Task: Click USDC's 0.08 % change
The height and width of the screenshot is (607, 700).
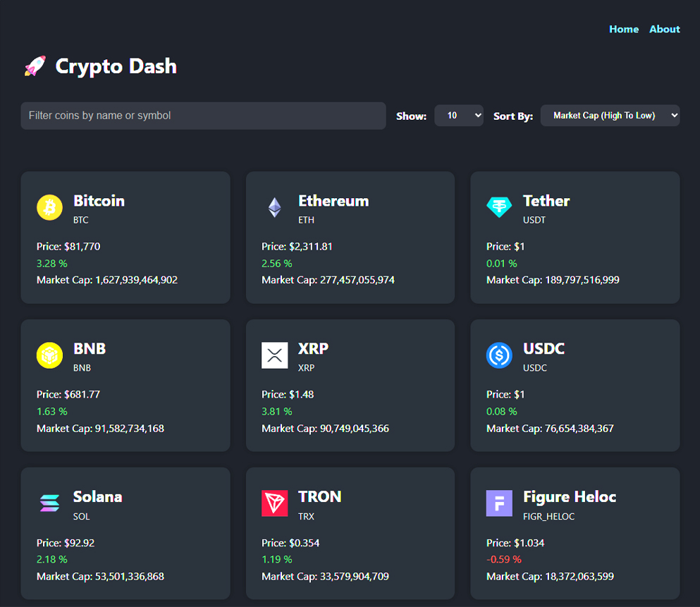Action: point(501,412)
